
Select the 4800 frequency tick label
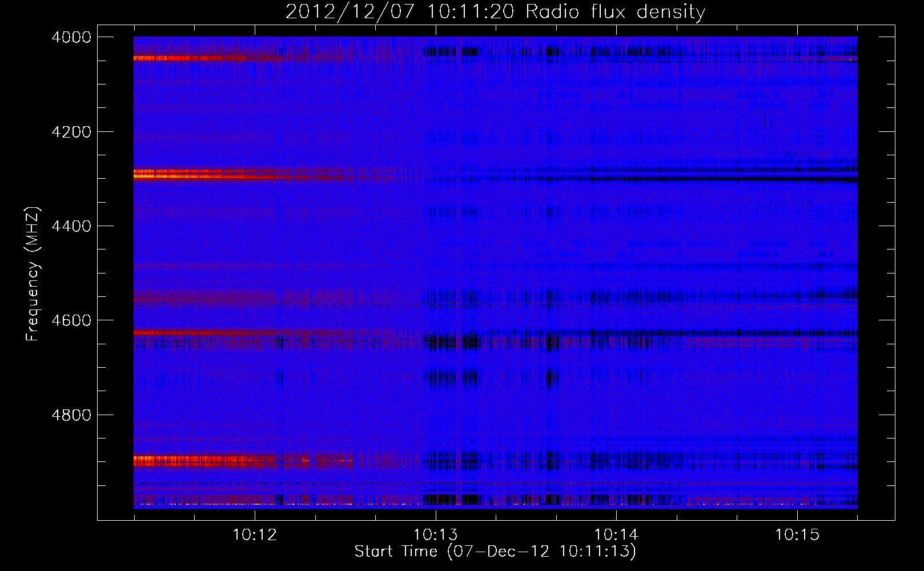tap(71, 415)
